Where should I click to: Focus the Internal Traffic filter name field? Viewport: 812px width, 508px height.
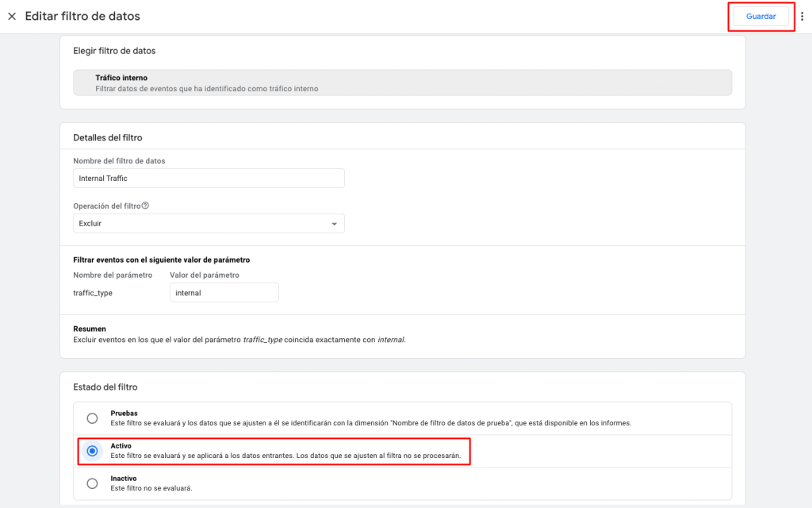pyautogui.click(x=208, y=179)
